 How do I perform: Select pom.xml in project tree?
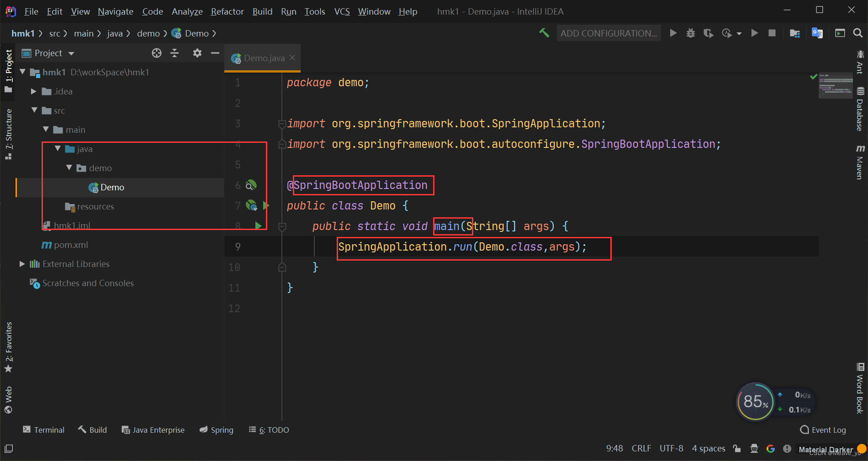[65, 245]
